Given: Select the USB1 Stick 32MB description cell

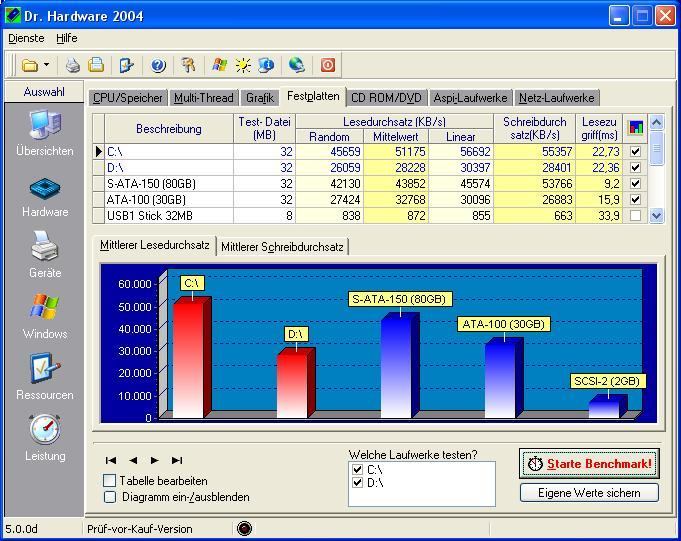Looking at the screenshot, I should (169, 216).
